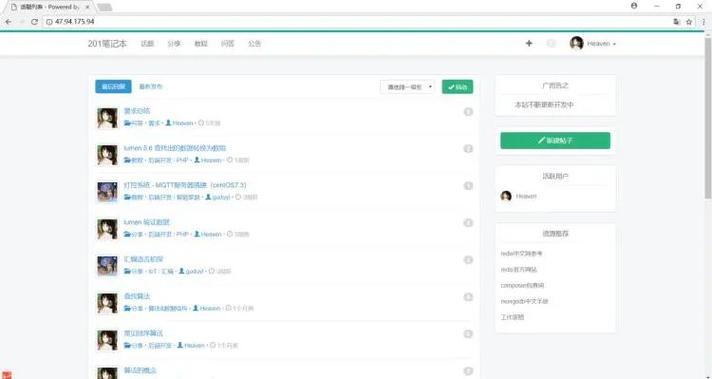
Task: Click PHP tag in lumen 验证数据 row
Action: click(182, 234)
